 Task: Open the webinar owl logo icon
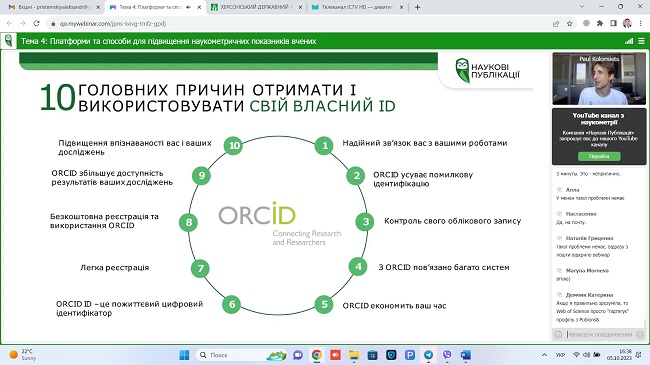(x=8, y=41)
